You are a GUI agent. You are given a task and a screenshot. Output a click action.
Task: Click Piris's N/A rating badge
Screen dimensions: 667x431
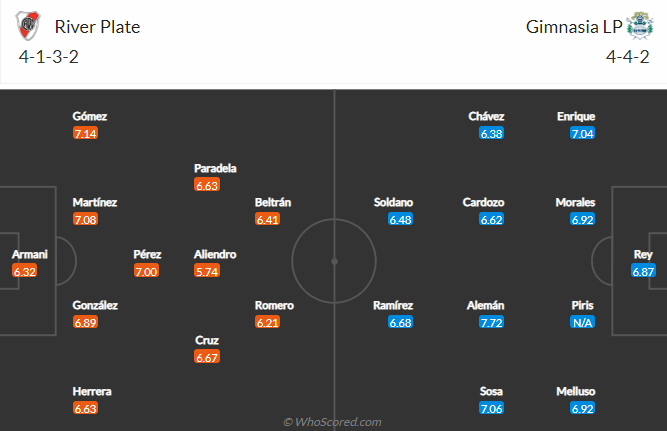[582, 323]
